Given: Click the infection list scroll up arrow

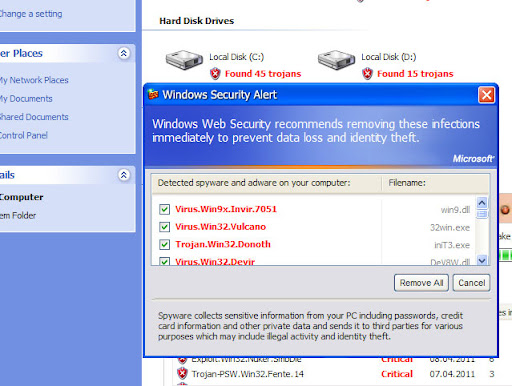Looking at the screenshot, I should (482, 202).
